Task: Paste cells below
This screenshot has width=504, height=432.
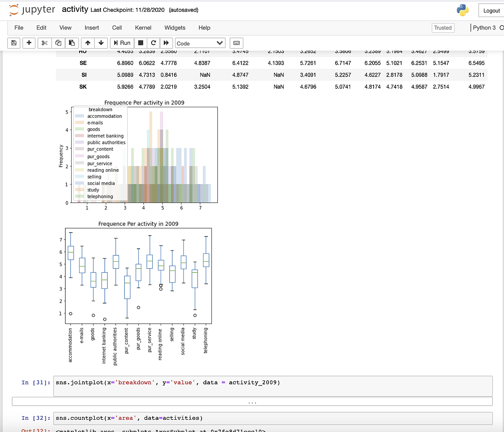Action: [x=72, y=43]
